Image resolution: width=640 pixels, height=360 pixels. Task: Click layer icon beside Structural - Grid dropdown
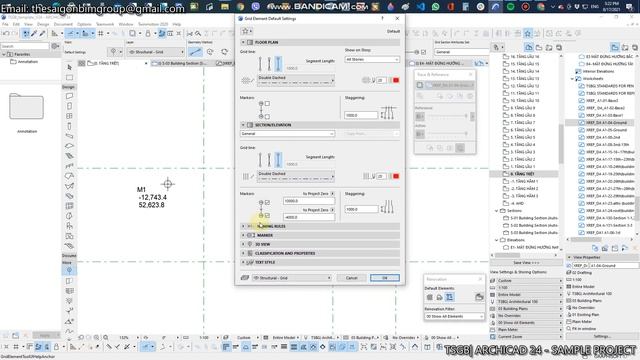245,278
